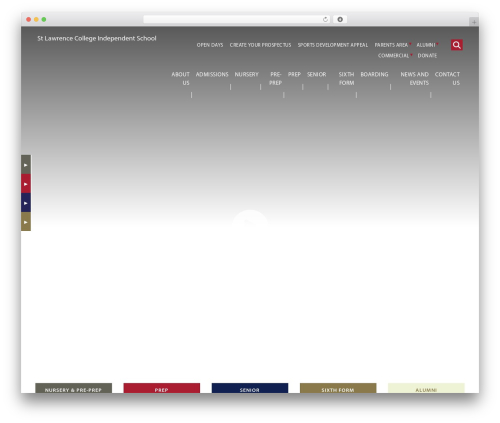Reload the page with the refresh icon
Image resolution: width=500 pixels, height=423 pixels.
tap(325, 19)
